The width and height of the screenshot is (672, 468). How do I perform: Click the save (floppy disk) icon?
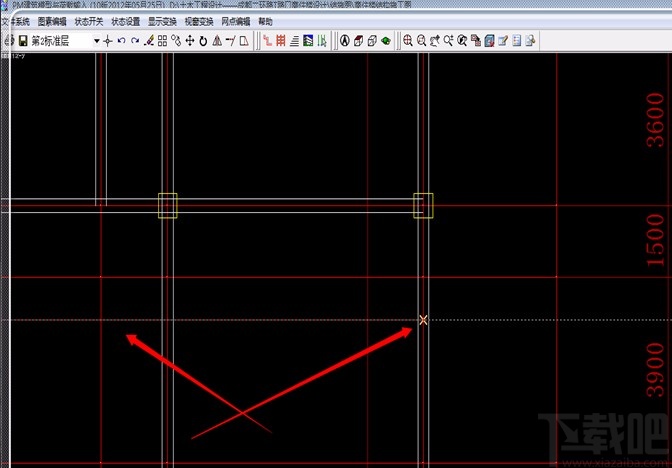[x=21, y=41]
